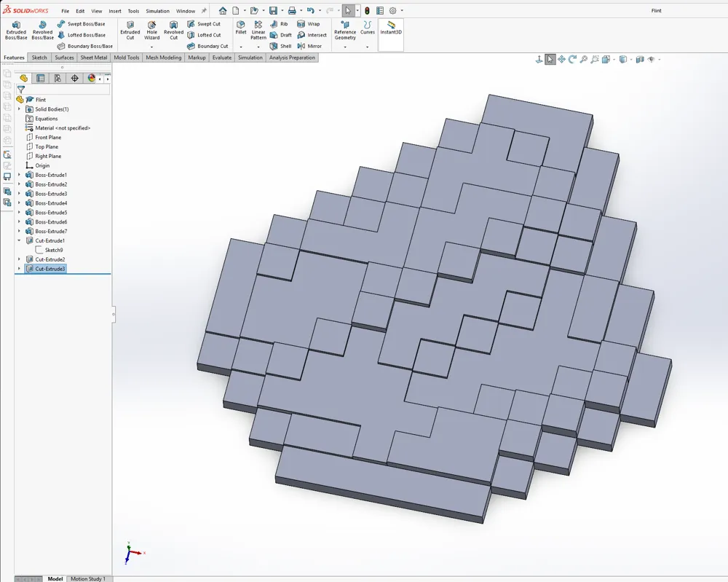Open the Fillet dropdown arrow

click(241, 47)
